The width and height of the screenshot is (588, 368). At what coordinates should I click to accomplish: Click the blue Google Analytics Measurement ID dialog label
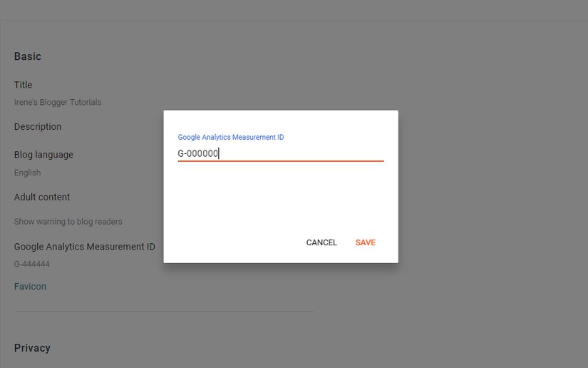coord(231,138)
